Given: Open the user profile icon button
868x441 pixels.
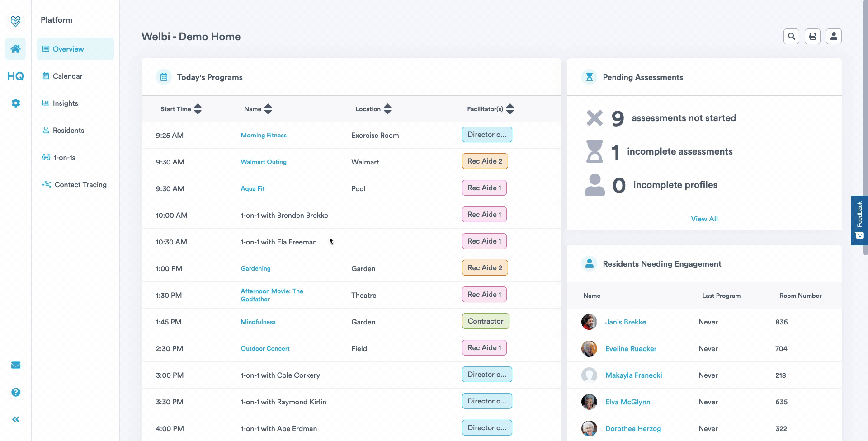Looking at the screenshot, I should tap(834, 36).
